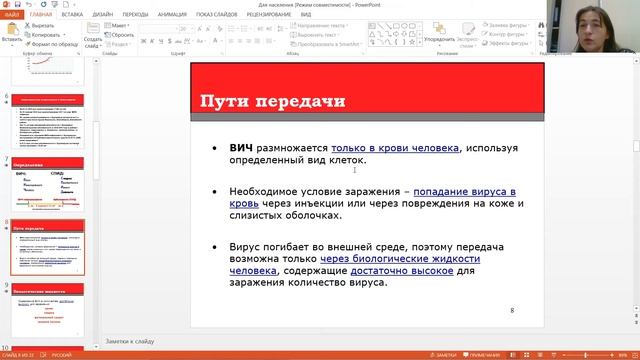Click Format Painter (Формат по образцу)

tap(51, 44)
